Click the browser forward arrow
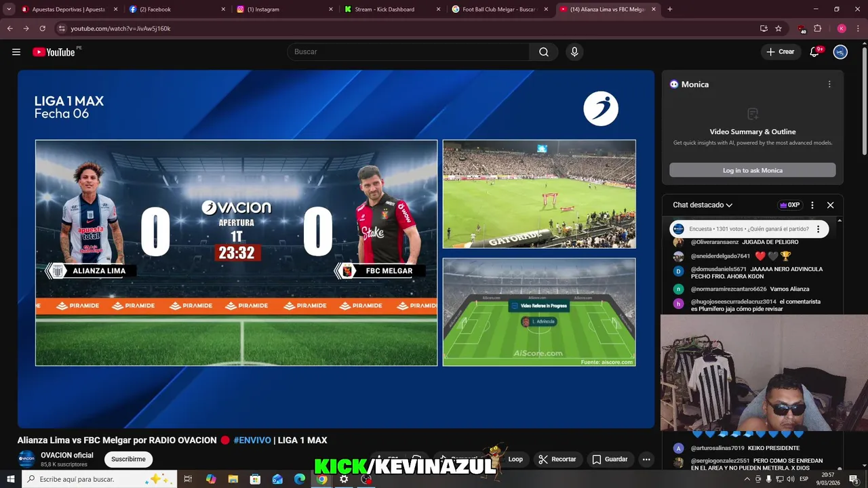The image size is (868, 488). click(26, 28)
